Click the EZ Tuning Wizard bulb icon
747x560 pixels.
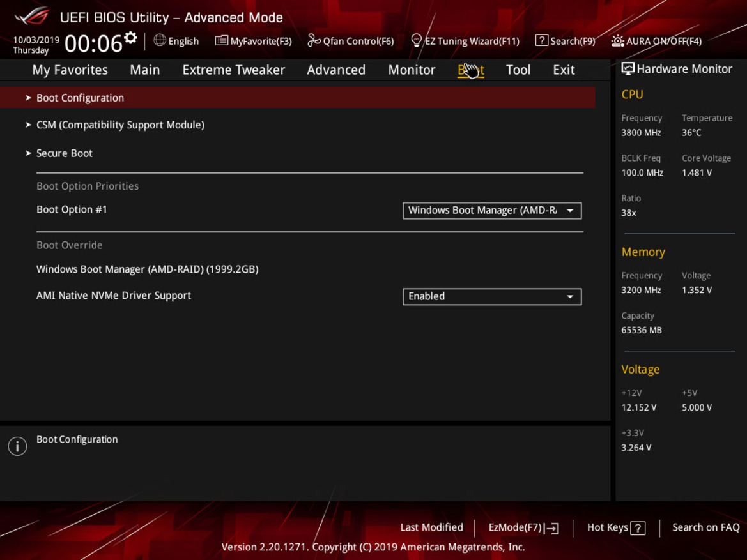[x=416, y=40]
